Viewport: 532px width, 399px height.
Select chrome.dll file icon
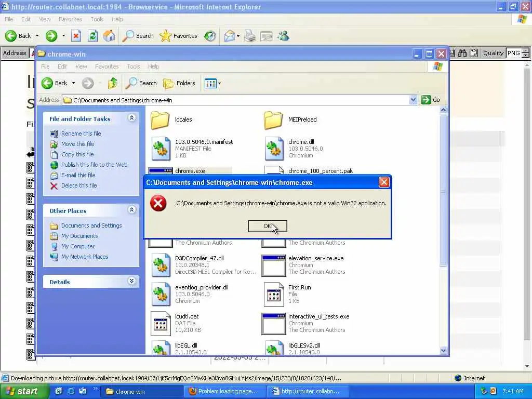[274, 149]
